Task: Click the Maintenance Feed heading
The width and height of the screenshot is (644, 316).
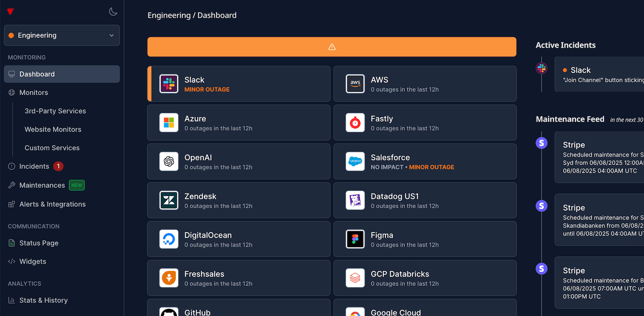Action: pos(570,119)
